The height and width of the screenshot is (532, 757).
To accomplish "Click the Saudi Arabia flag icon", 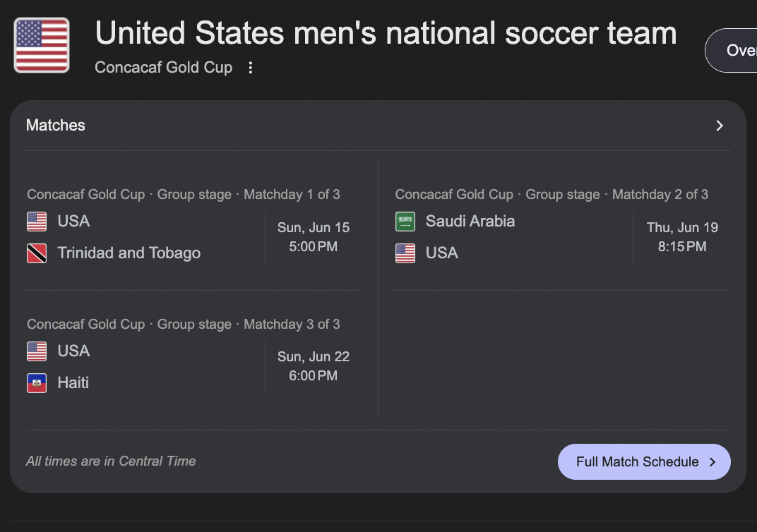I will click(x=405, y=222).
